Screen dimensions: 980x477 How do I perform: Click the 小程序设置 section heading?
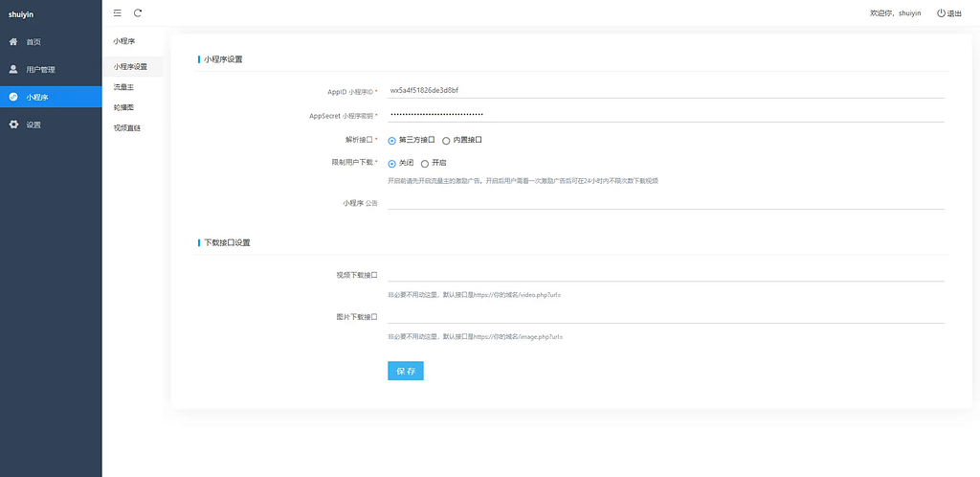[223, 59]
